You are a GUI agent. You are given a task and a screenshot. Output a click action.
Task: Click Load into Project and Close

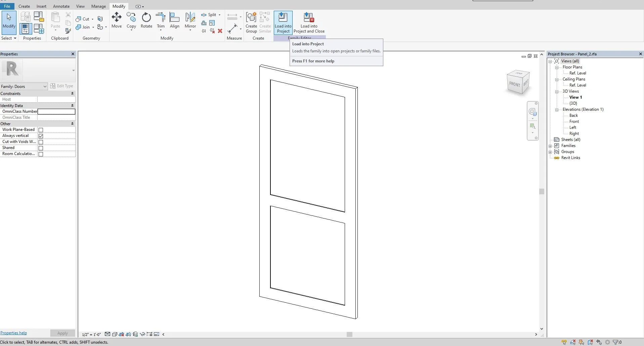tap(309, 22)
